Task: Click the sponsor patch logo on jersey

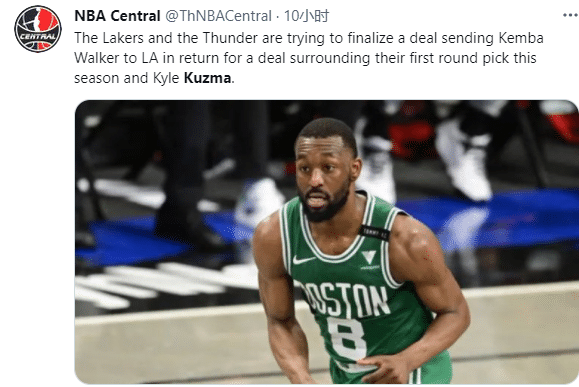Action: pyautogui.click(x=369, y=259)
